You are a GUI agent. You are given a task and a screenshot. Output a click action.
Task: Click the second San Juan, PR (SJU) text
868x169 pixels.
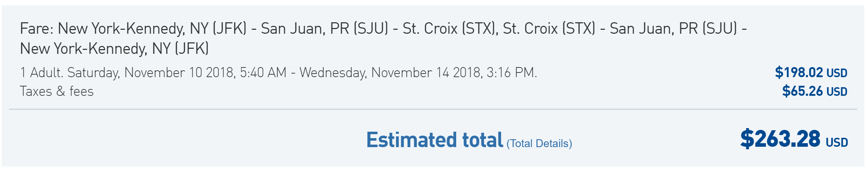coord(673,29)
